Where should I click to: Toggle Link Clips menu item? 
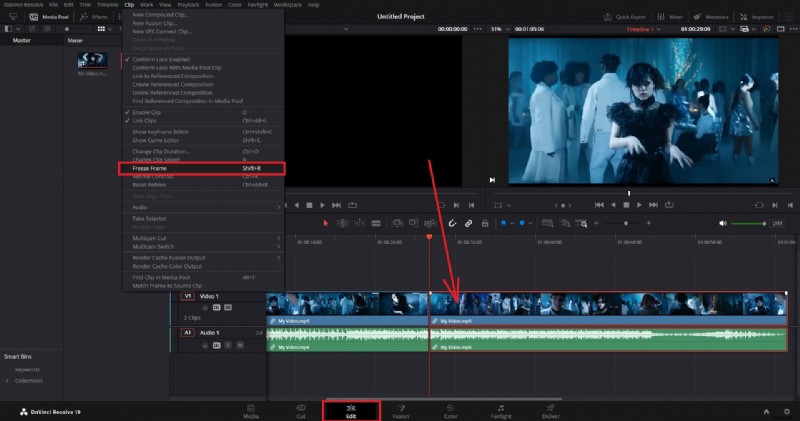(203, 120)
